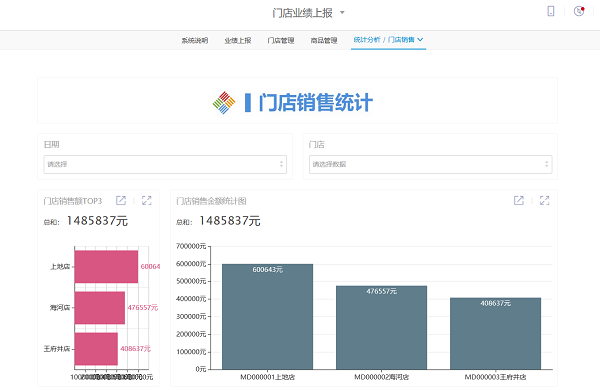
Task: Click the export icon on 门店销售金额统计图 panel
Action: [x=518, y=201]
